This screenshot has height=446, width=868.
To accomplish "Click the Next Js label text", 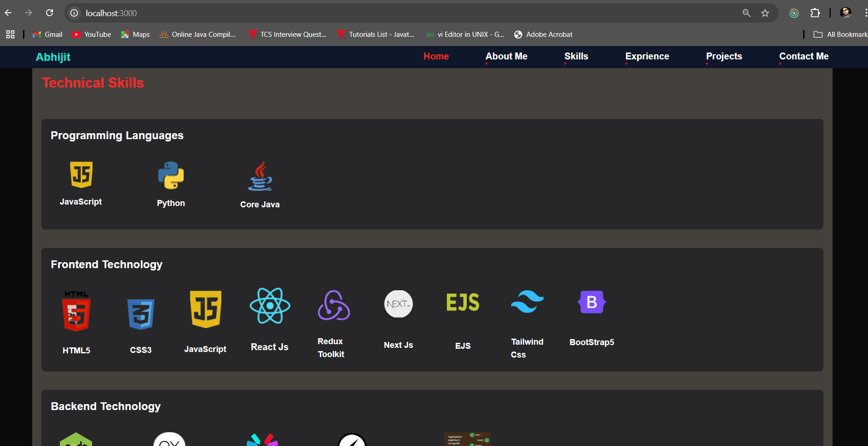I will 399,345.
